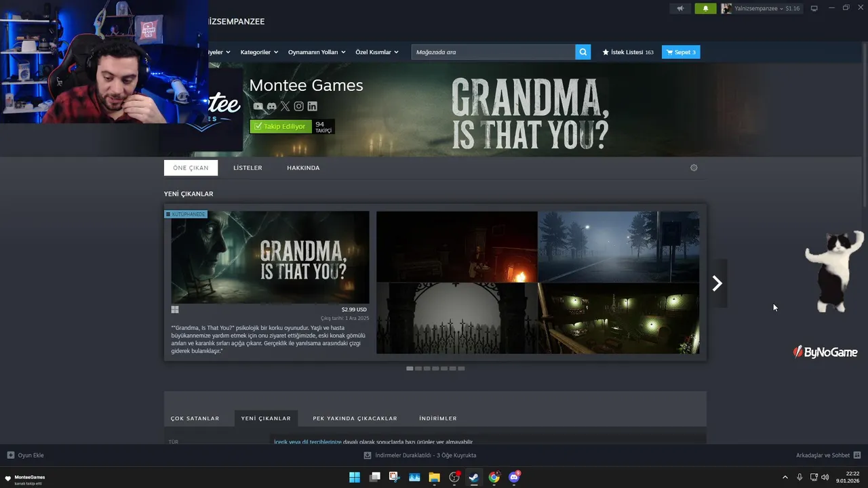Open the İNDİRİMLER tab
The height and width of the screenshot is (488, 868).
pos(438,418)
